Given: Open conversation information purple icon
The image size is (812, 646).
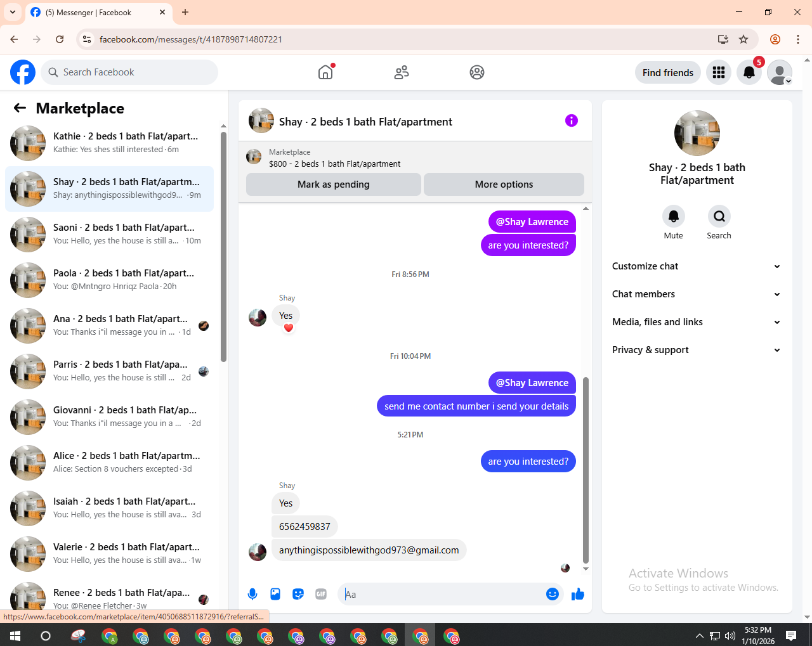Looking at the screenshot, I should (x=572, y=120).
